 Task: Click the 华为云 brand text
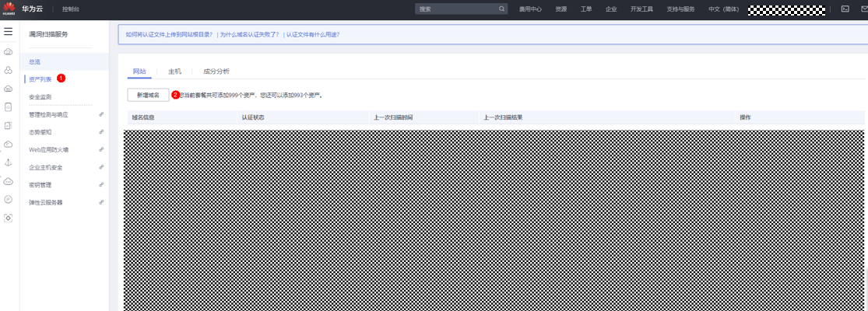pos(30,9)
